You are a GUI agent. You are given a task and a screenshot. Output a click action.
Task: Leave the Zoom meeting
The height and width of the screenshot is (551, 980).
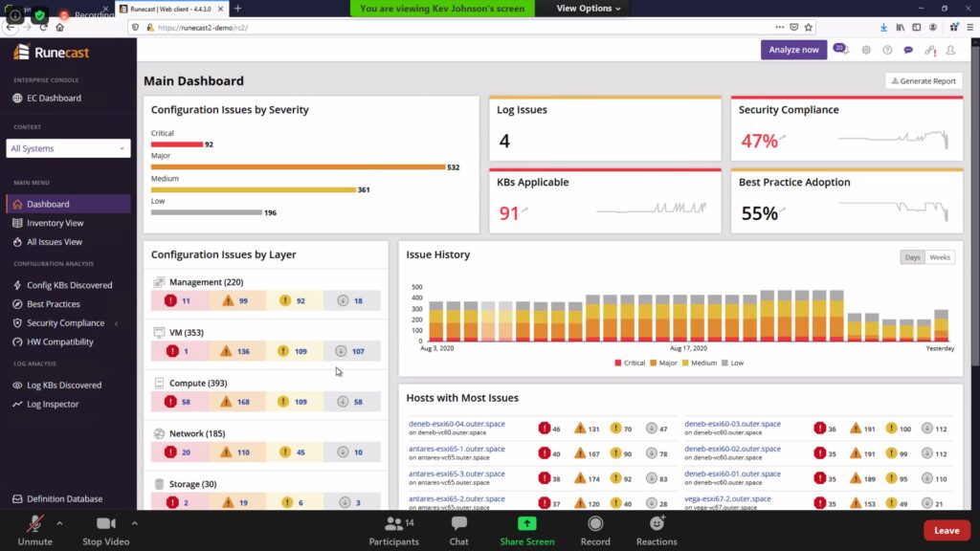pyautogui.click(x=947, y=530)
